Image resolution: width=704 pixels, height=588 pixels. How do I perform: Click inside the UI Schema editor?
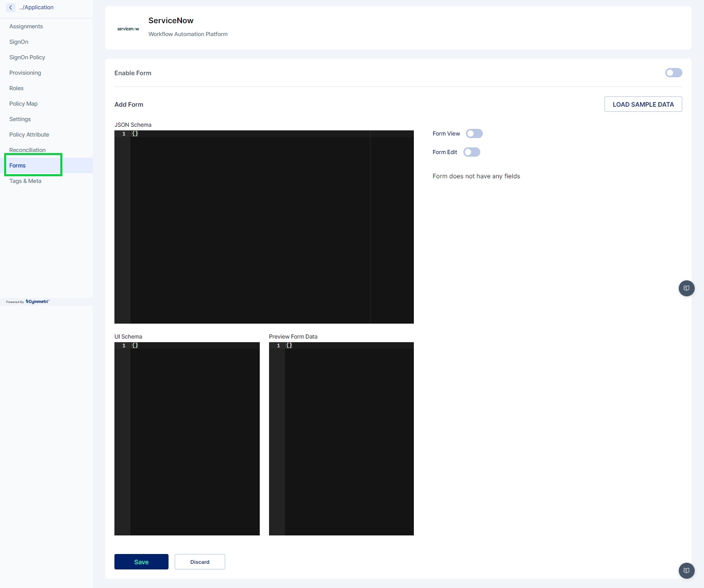(x=187, y=439)
